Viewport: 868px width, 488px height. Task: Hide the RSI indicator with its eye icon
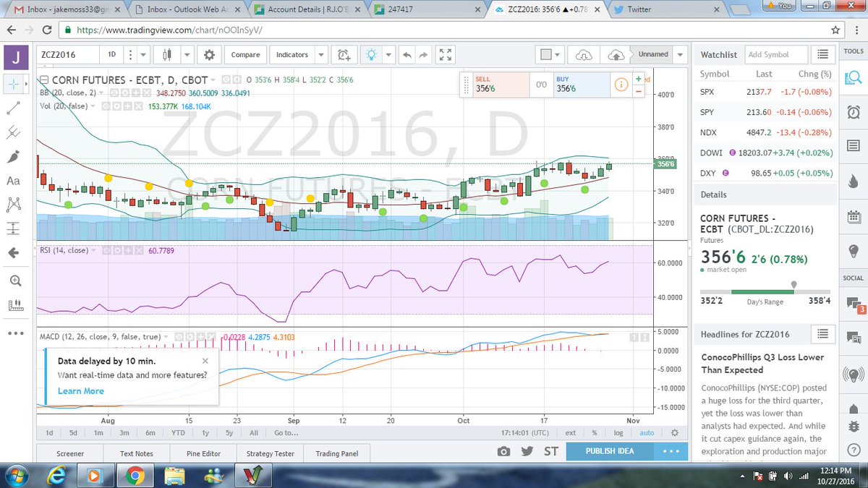[105, 251]
